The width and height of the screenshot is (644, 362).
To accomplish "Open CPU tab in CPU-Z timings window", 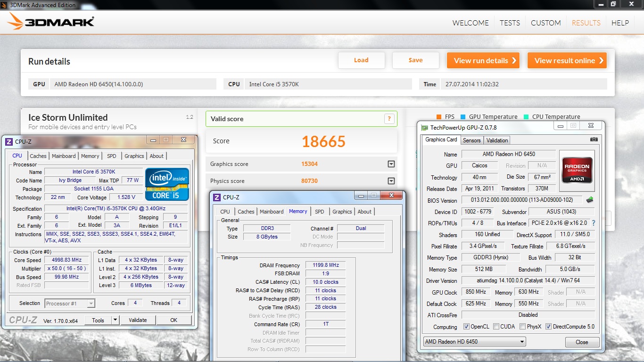I will click(x=225, y=212).
